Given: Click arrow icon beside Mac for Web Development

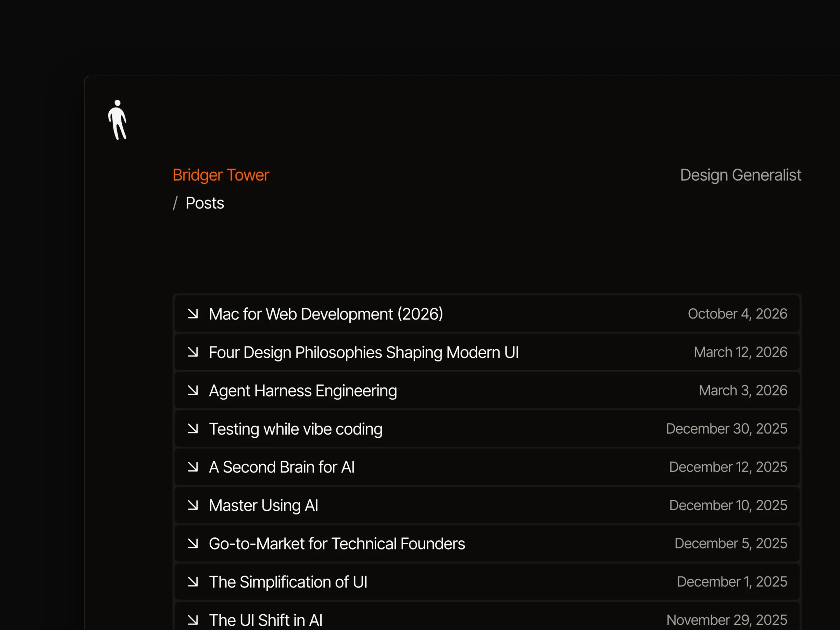Looking at the screenshot, I should [x=193, y=314].
